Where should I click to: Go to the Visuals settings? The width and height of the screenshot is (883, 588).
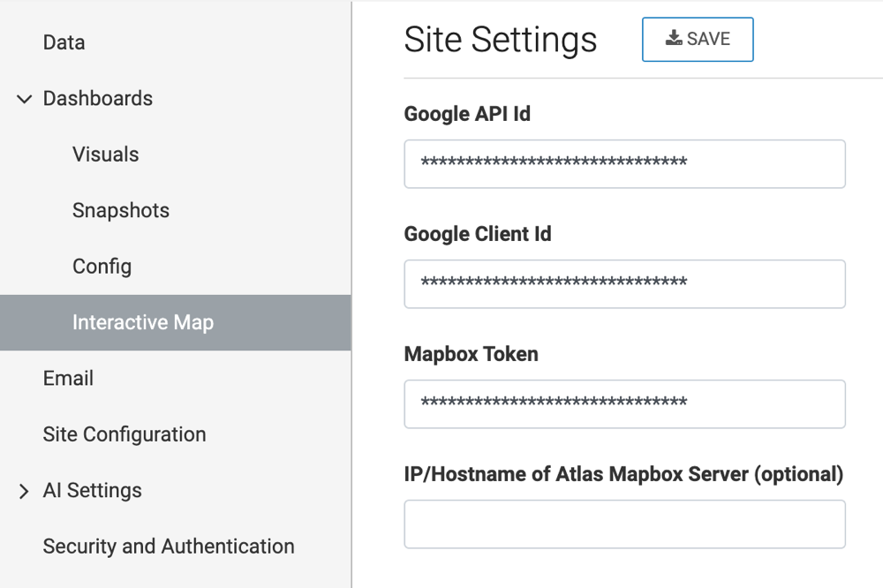coord(105,155)
